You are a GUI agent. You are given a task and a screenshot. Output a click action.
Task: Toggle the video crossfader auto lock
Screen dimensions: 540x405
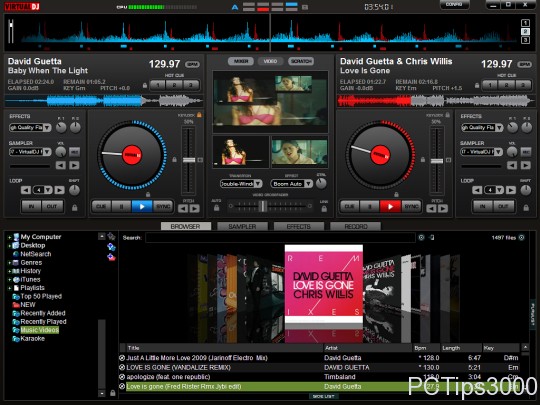click(x=216, y=208)
